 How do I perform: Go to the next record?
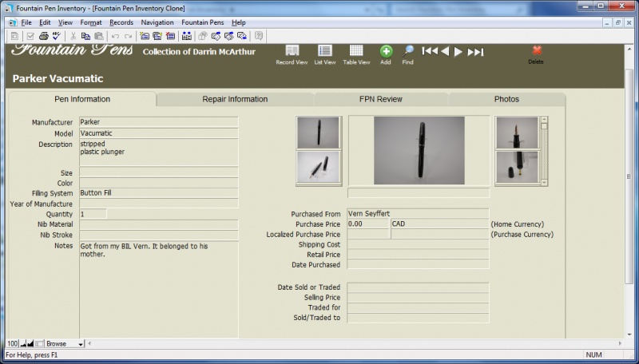(x=458, y=52)
